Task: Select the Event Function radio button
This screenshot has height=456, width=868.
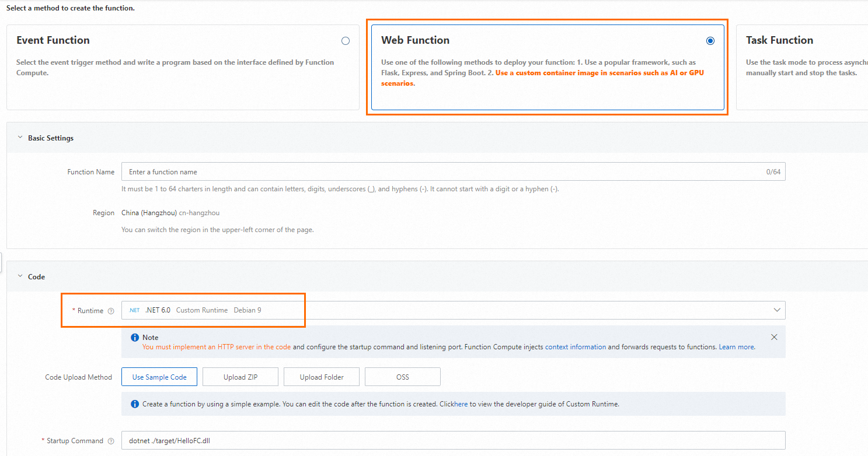Action: pyautogui.click(x=346, y=41)
